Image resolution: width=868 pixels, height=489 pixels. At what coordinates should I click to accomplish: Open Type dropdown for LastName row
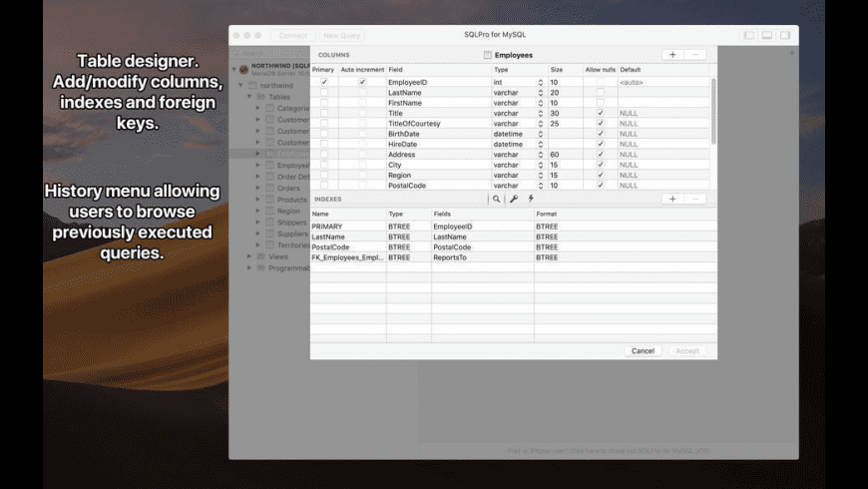(x=541, y=93)
